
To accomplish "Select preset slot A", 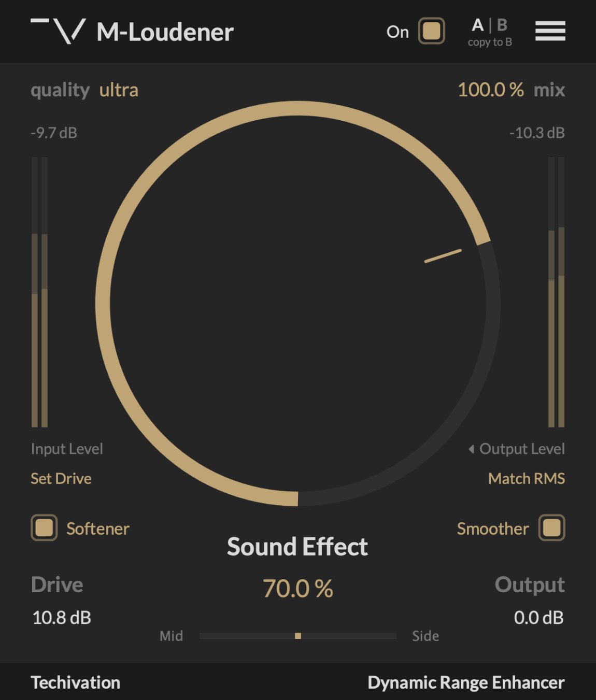I will pos(477,25).
